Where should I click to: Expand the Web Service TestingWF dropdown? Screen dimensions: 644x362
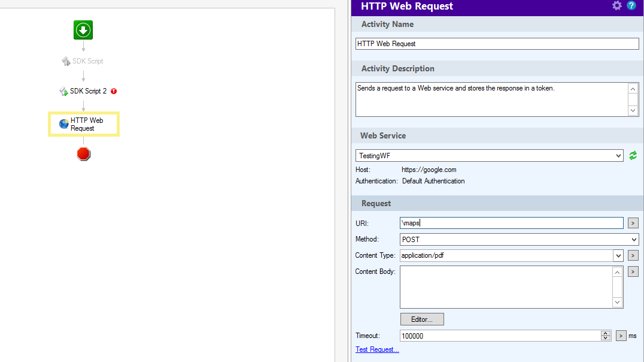click(618, 156)
